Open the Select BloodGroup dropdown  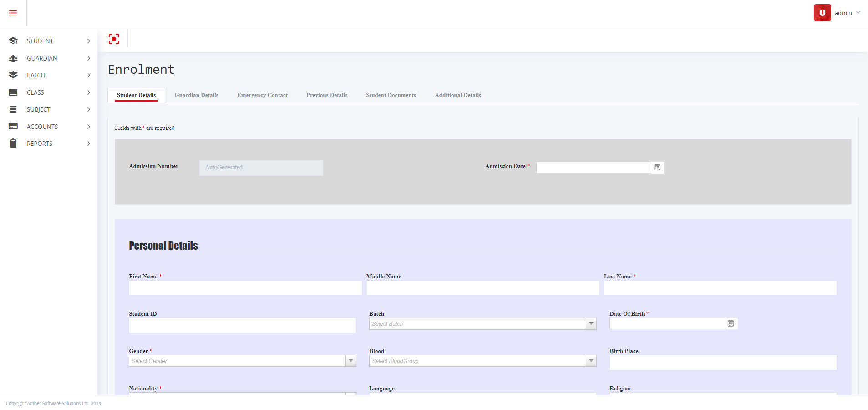click(x=590, y=360)
